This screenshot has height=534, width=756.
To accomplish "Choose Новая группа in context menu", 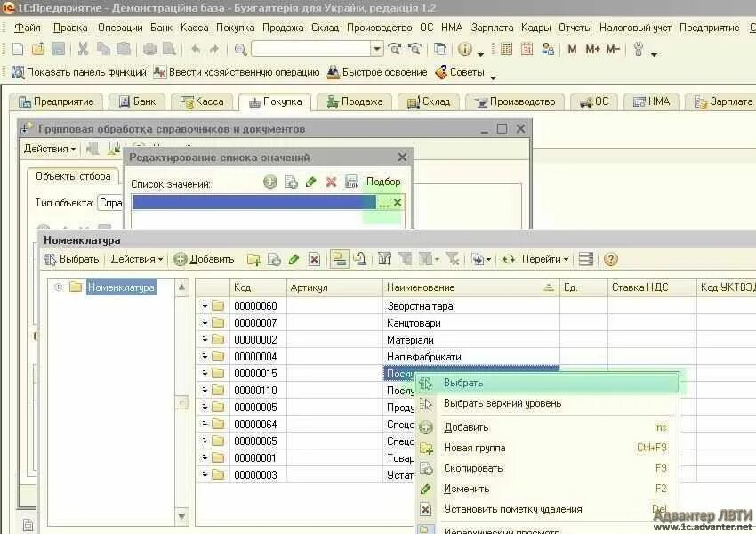I will [x=548, y=448].
